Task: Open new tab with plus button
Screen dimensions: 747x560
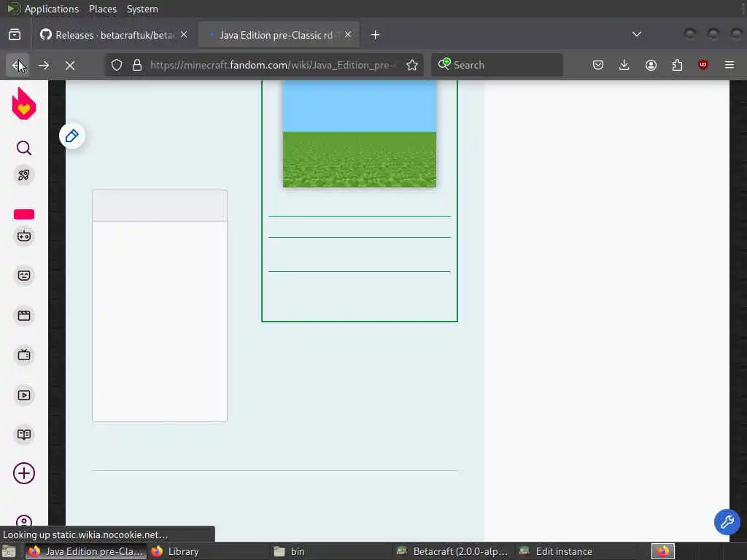Action: pos(376,35)
